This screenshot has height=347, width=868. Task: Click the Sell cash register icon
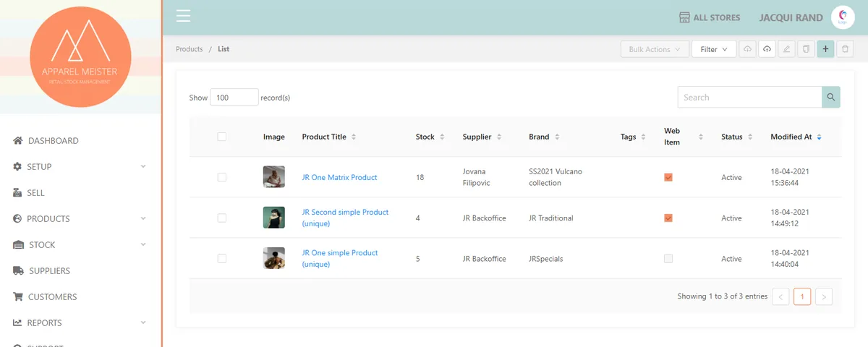click(17, 192)
